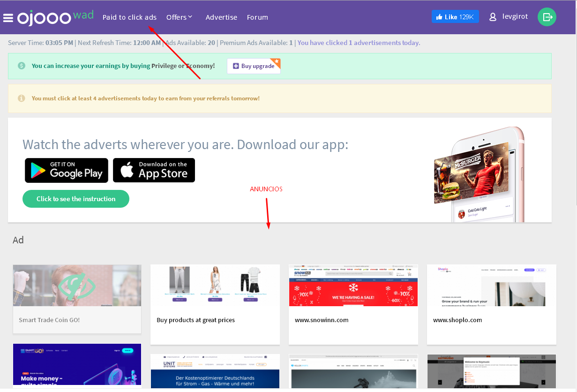The width and height of the screenshot is (577, 392).
Task: Click the 'Smart Trade Coin GO!' title text
Action: coord(49,320)
